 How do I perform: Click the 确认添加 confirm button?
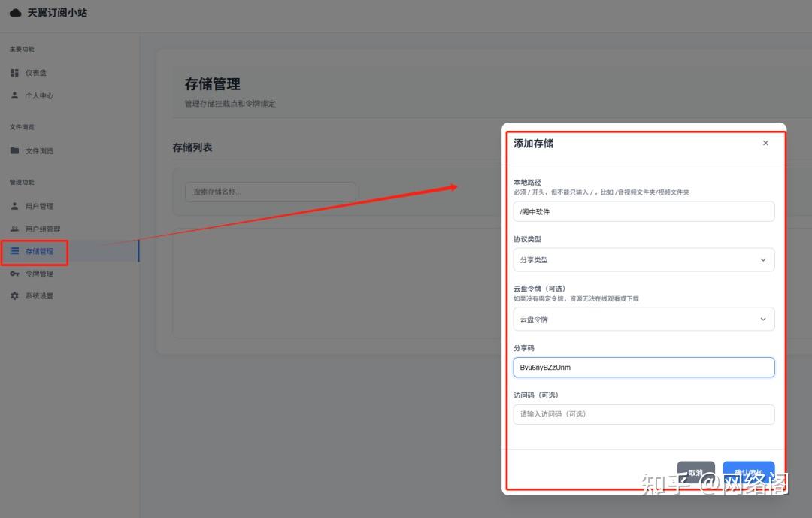(748, 471)
